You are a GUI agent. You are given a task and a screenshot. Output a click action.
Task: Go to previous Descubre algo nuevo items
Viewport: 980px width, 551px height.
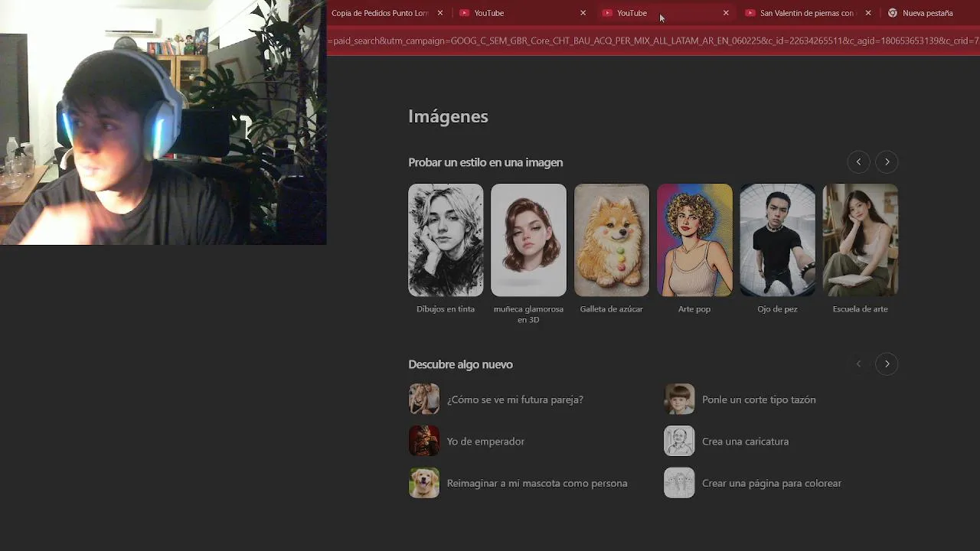858,364
